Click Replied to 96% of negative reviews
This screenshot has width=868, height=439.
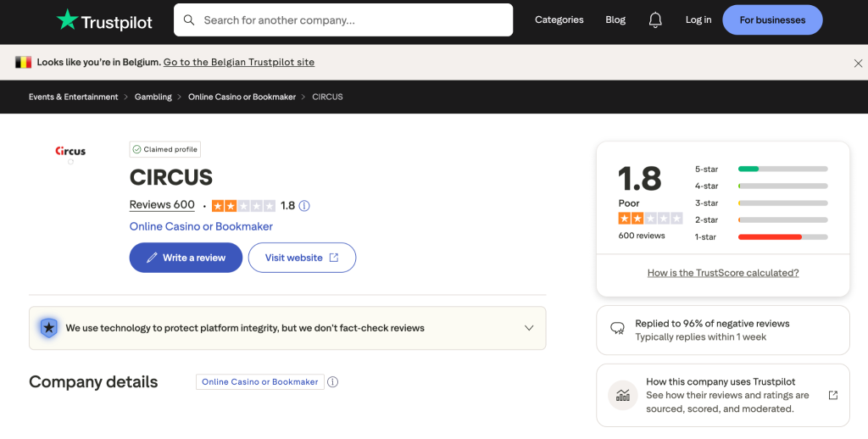pyautogui.click(x=712, y=323)
